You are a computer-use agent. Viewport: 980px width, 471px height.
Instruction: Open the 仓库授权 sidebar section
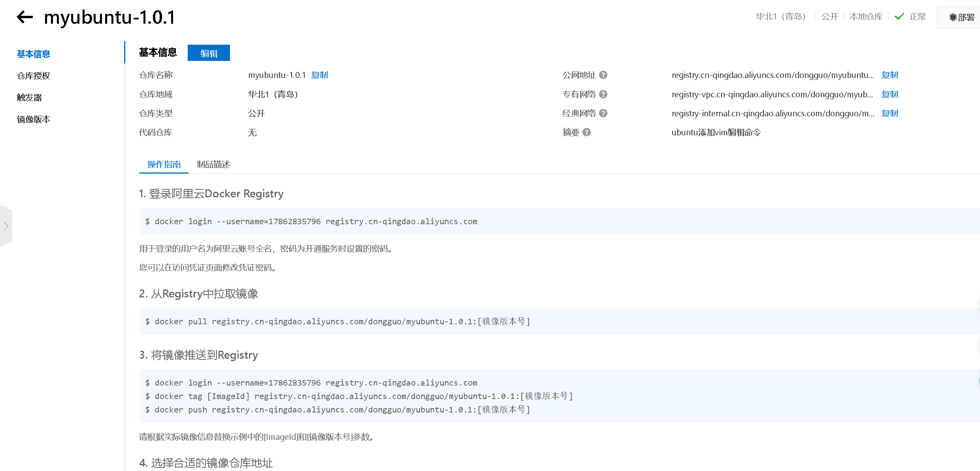pyautogui.click(x=33, y=76)
